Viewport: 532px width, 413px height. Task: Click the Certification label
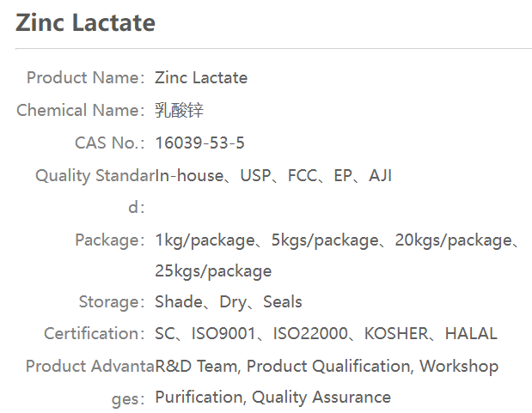tap(93, 334)
